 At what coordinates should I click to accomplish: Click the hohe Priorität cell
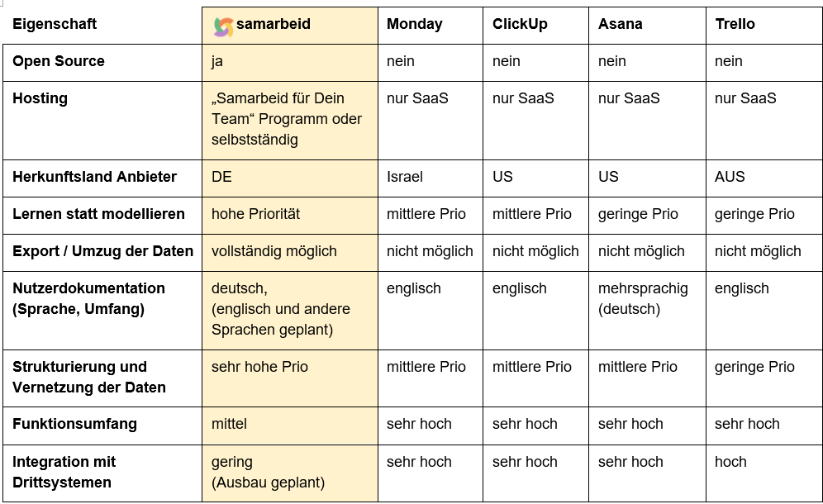[255, 214]
